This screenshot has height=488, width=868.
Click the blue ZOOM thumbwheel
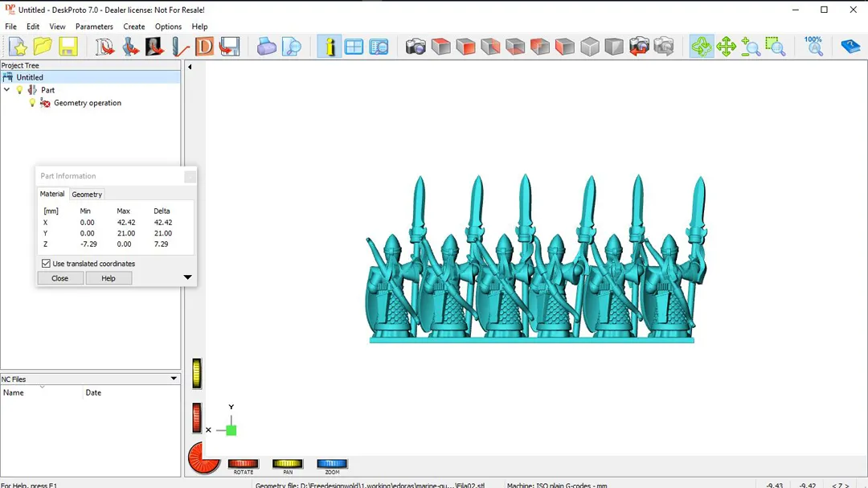(332, 464)
